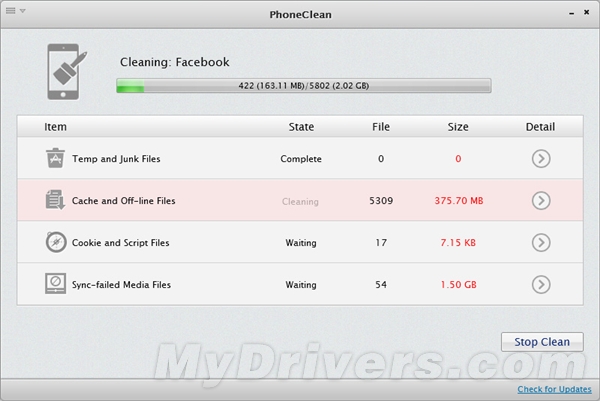Open detail arrow for Temp and Junk Files

[541, 158]
